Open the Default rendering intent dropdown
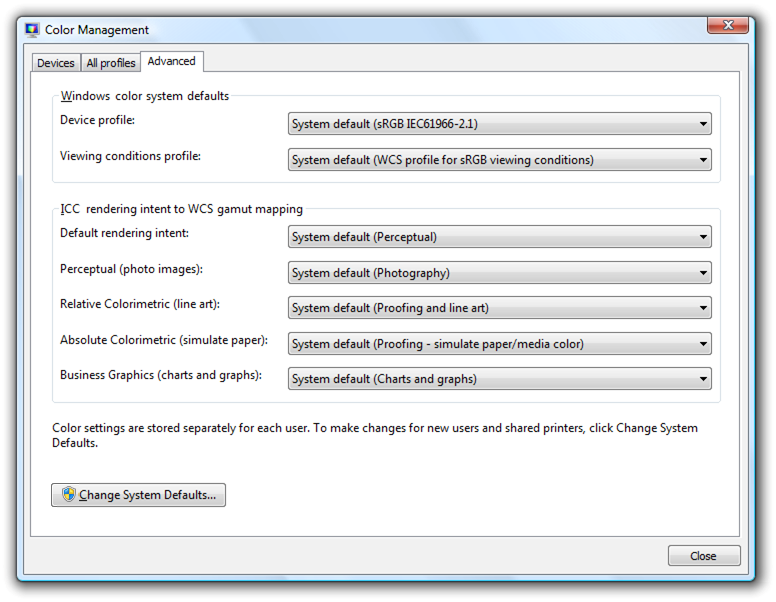 (500, 237)
